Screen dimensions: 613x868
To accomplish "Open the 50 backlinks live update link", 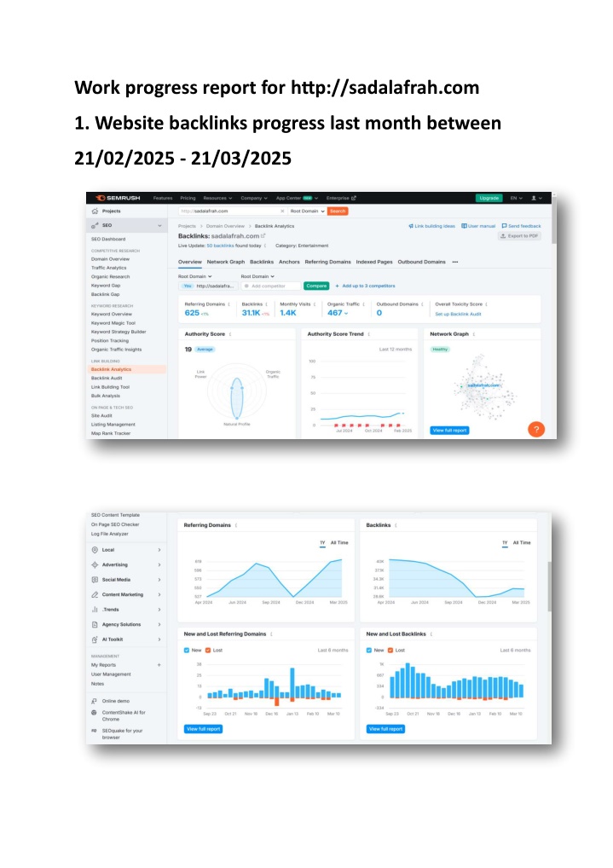I will tap(221, 246).
